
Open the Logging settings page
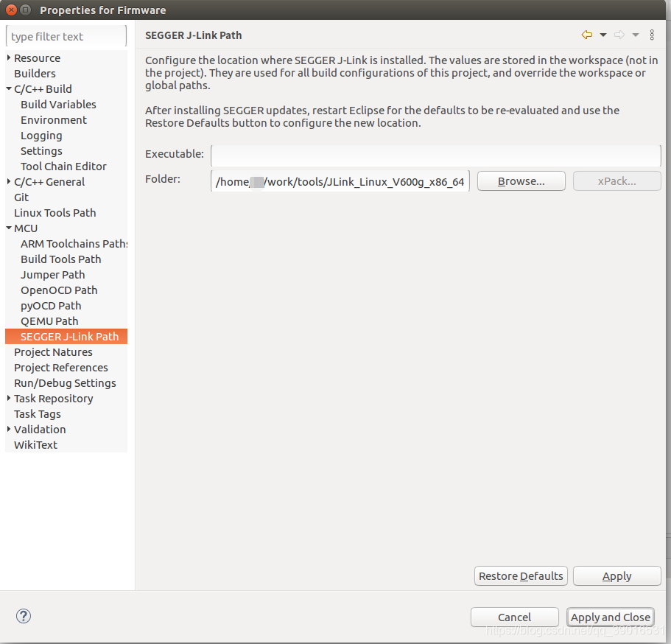pyautogui.click(x=41, y=136)
